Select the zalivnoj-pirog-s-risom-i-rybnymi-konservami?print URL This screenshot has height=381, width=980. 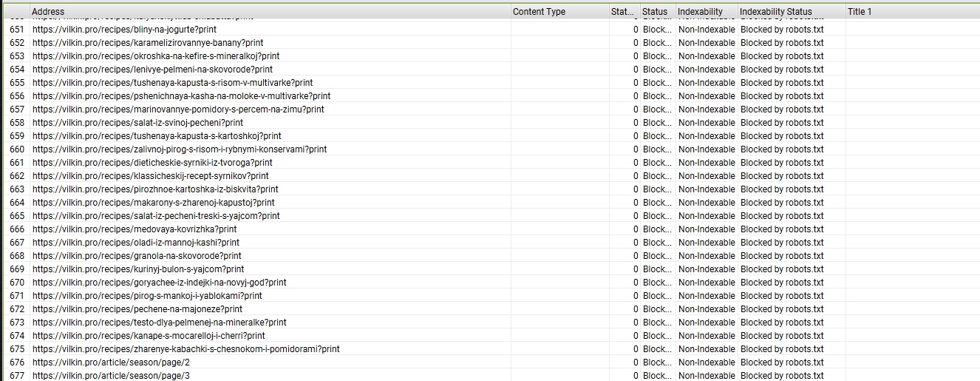(x=180, y=149)
